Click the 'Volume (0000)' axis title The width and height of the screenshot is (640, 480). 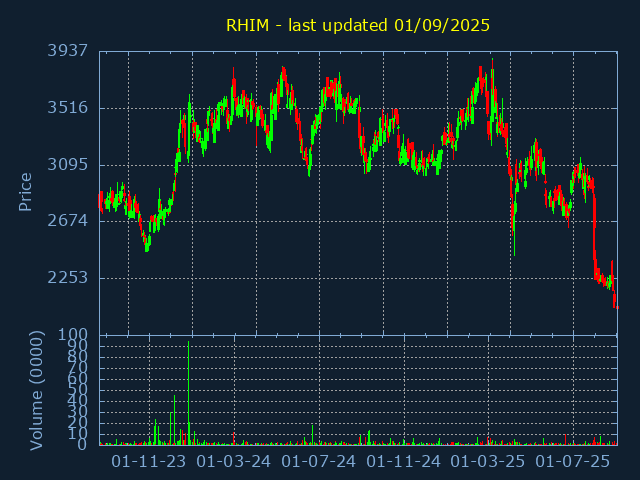pyautogui.click(x=36, y=391)
